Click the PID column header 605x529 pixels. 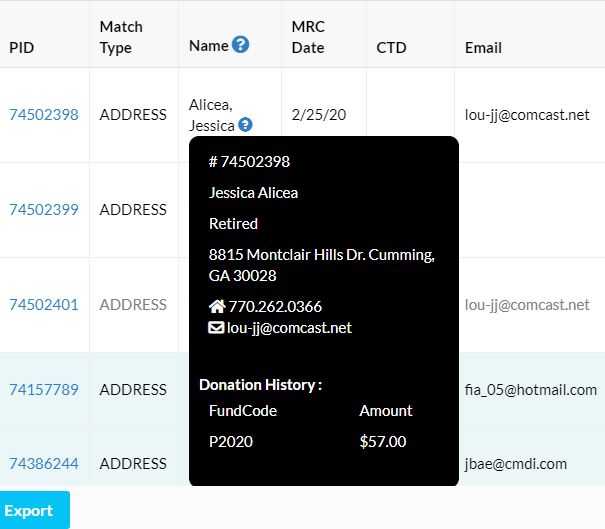(x=22, y=48)
